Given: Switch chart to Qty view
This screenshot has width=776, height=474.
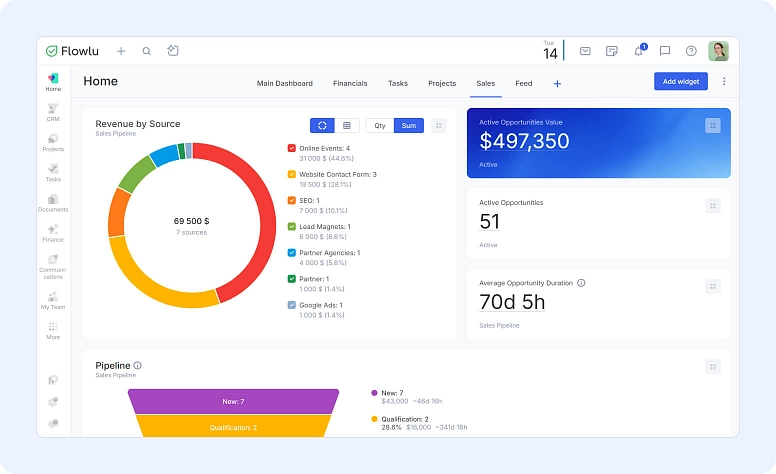Looking at the screenshot, I should click(379, 125).
